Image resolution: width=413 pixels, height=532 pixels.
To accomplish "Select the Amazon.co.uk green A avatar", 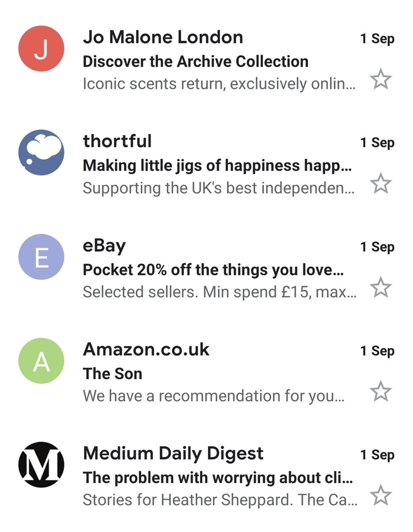I will click(x=41, y=361).
